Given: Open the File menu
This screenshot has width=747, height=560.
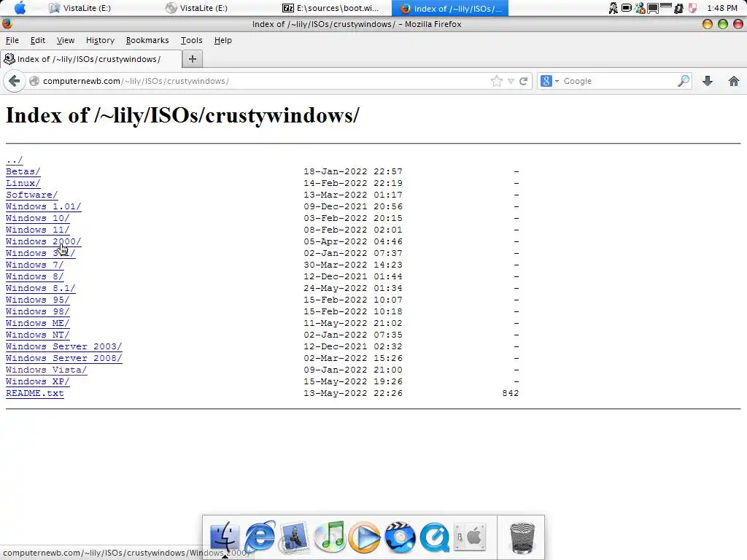Looking at the screenshot, I should (12, 41).
